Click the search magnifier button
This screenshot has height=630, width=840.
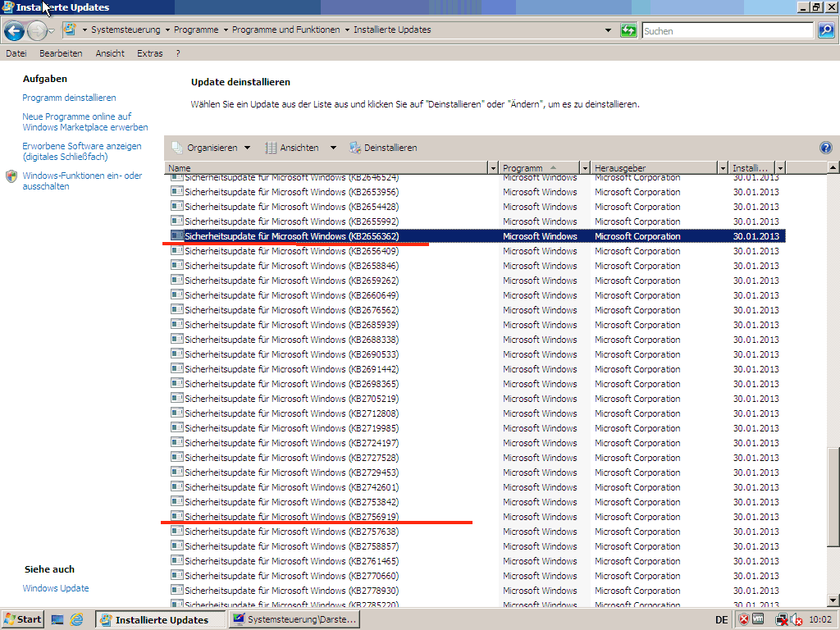[x=825, y=30]
